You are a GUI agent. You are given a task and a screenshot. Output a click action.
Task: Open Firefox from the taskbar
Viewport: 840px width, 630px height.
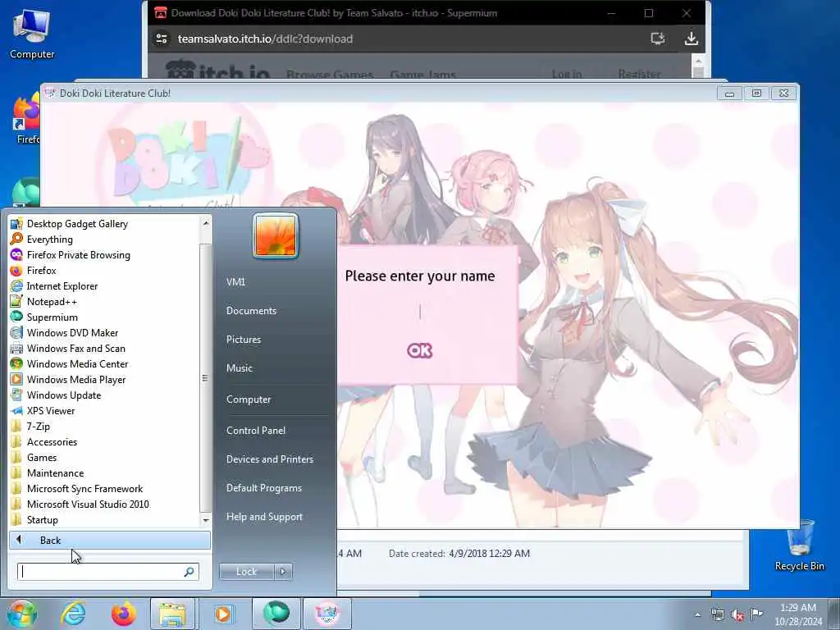(123, 614)
